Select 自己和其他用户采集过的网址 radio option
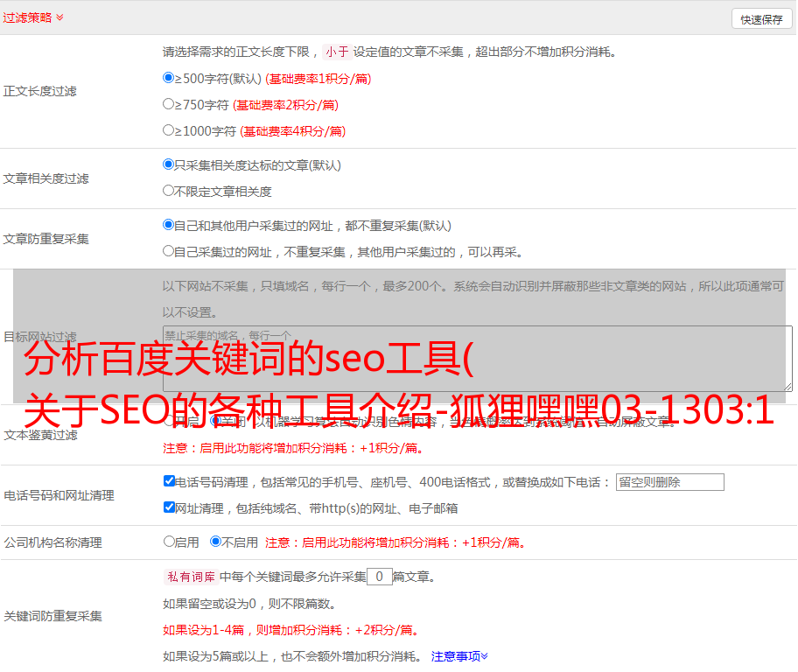This screenshot has height=672, width=798. [x=169, y=225]
